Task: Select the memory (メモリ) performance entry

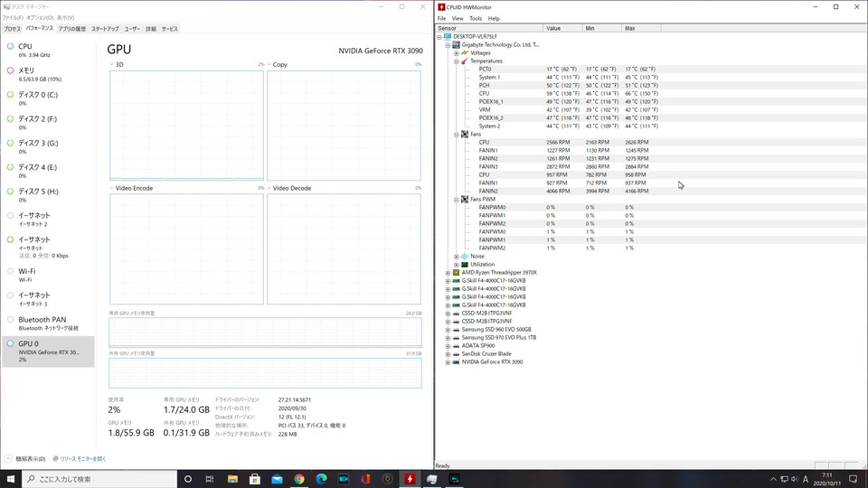Action: [x=48, y=75]
